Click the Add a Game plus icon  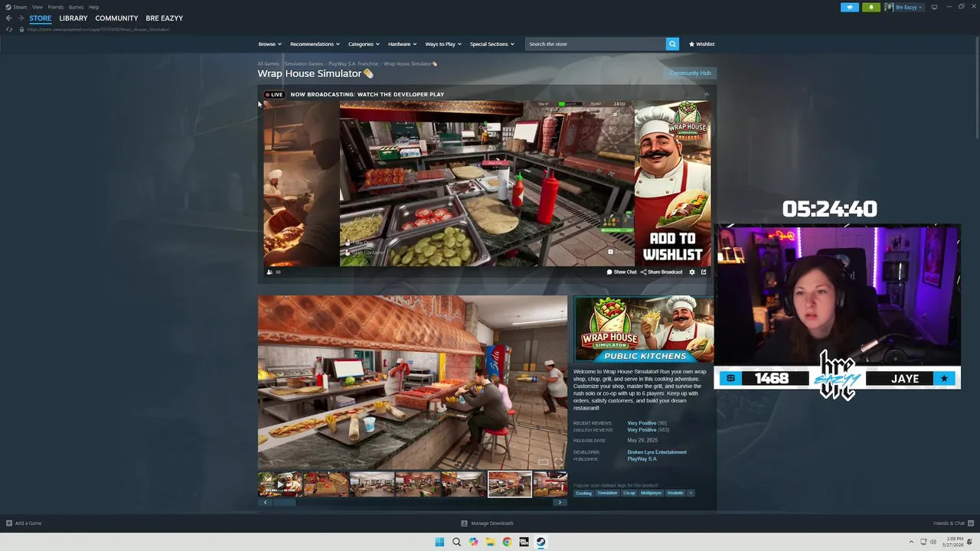[9, 523]
